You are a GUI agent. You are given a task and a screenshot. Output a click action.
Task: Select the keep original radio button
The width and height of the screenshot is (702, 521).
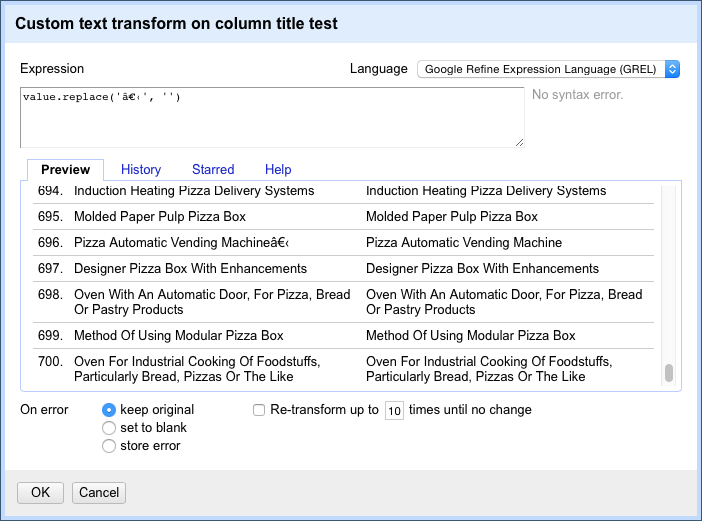(109, 410)
